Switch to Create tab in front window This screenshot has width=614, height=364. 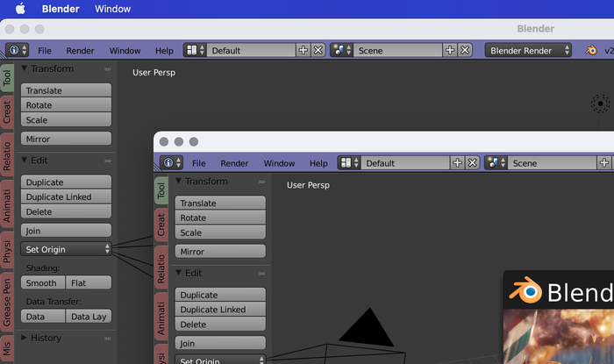[161, 225]
